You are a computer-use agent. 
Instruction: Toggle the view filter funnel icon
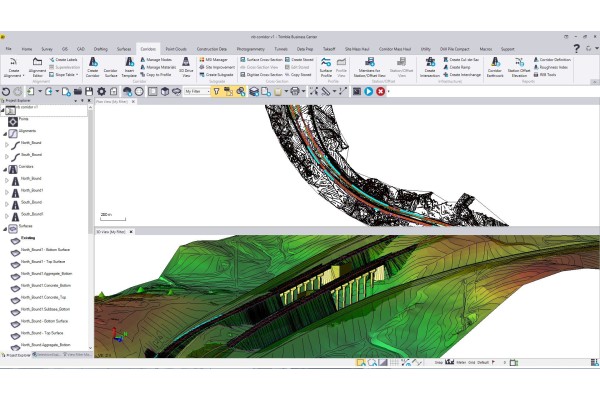pos(216,91)
